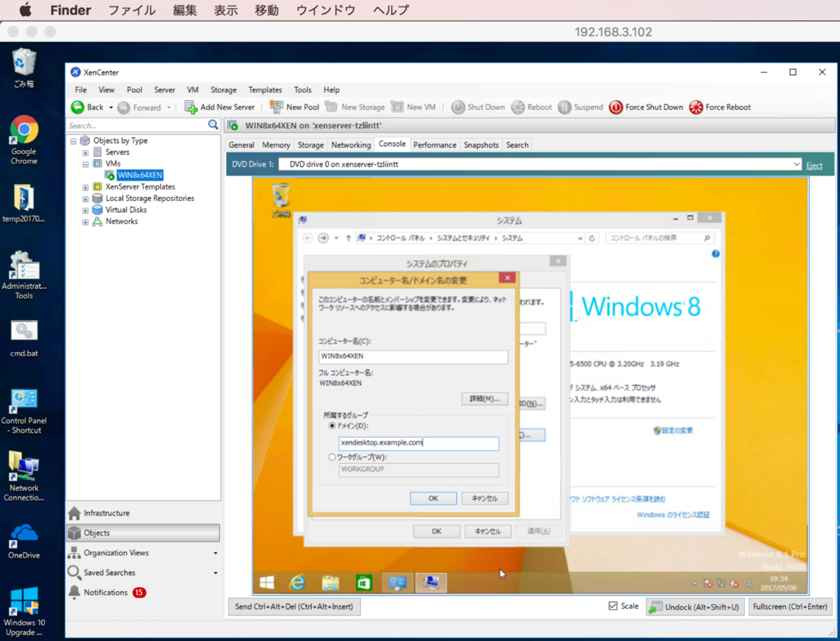
Task: Click the Start button in VM taskbar
Action: pyautogui.click(x=267, y=583)
